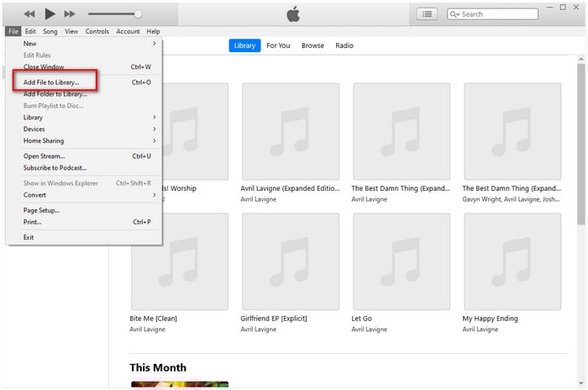The width and height of the screenshot is (588, 390).
Task: Select Add File to Library...
Action: pyautogui.click(x=84, y=82)
